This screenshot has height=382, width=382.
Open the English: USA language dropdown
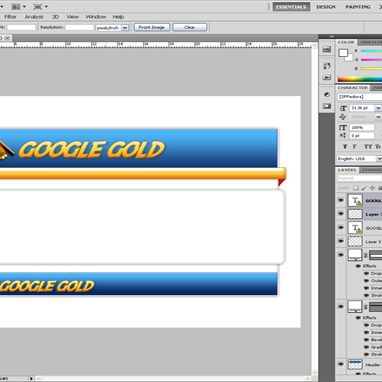click(x=359, y=159)
